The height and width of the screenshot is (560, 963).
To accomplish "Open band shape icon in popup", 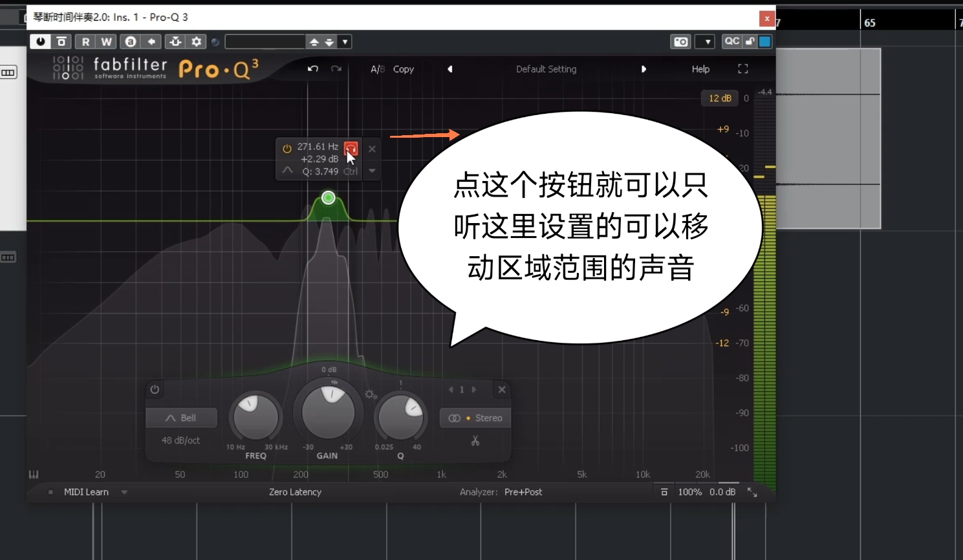I will pos(287,170).
